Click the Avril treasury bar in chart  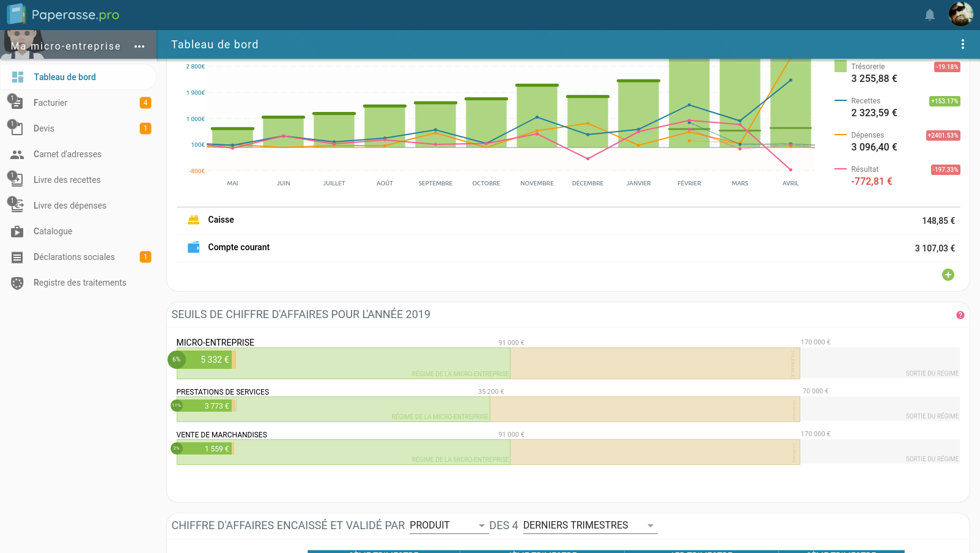[x=790, y=104]
